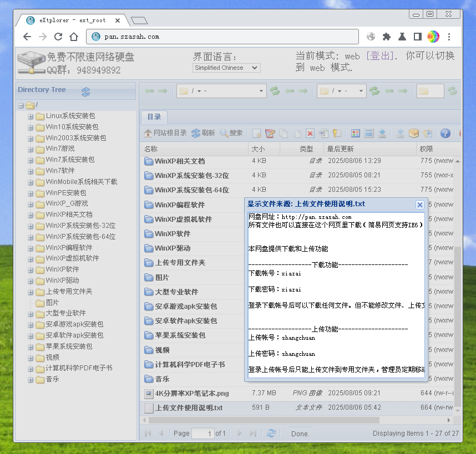Click the [登出] logout link
The height and width of the screenshot is (454, 476).
[380, 56]
